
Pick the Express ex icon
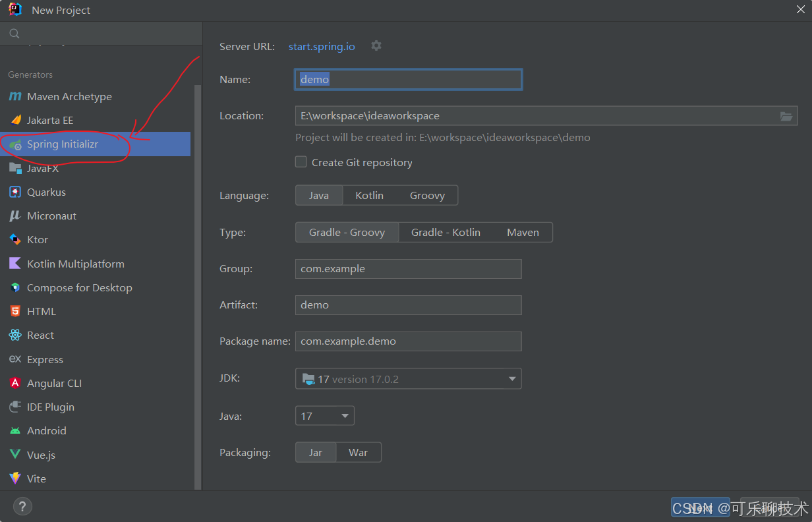15,359
